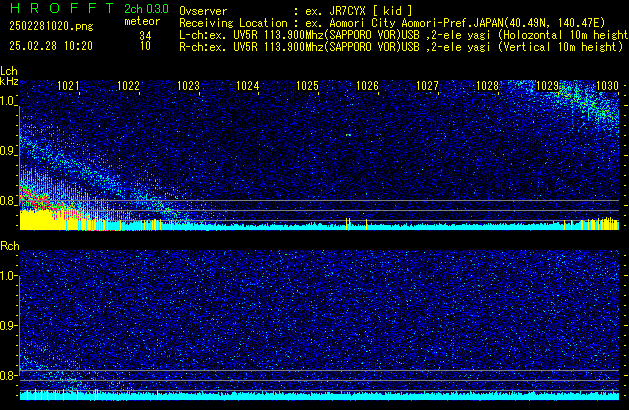This screenshot has height=410, width=629.
Task: Click the Lch 0.8 frequency label
Action: click(8, 201)
